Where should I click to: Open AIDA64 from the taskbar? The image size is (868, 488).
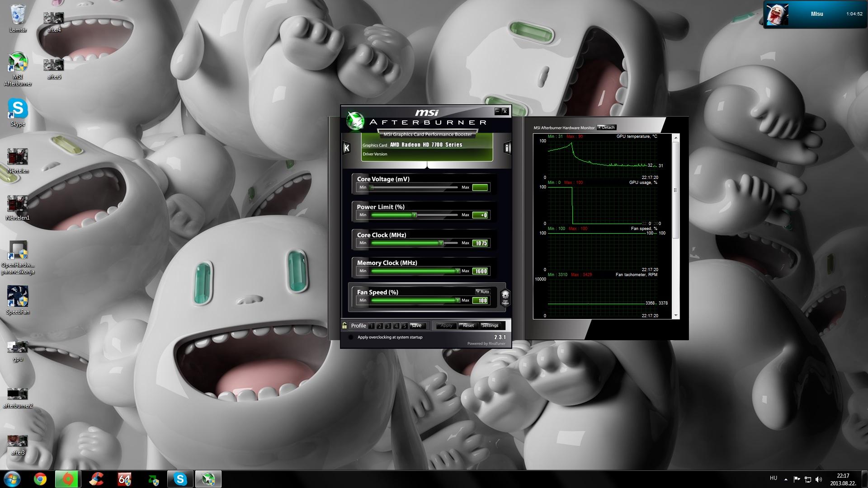click(124, 479)
